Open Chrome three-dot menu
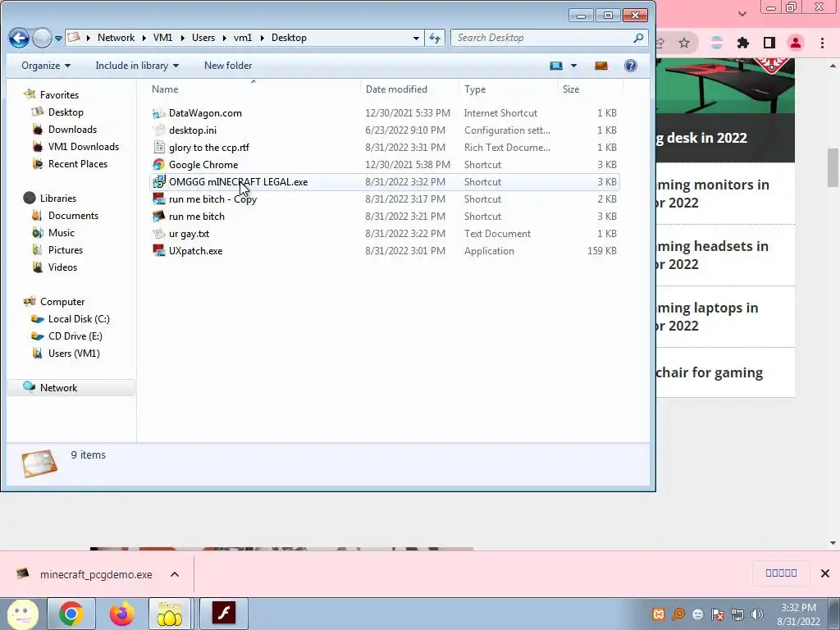Screen dimensions: 840x630 click(x=822, y=43)
